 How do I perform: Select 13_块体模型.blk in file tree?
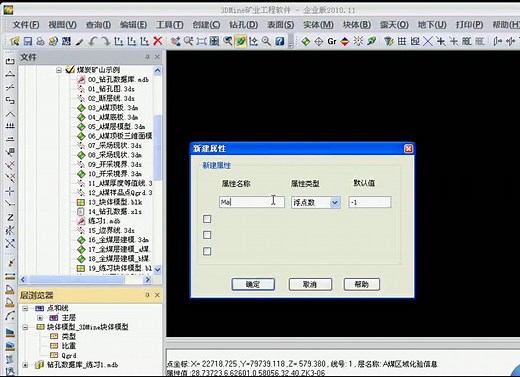115,202
